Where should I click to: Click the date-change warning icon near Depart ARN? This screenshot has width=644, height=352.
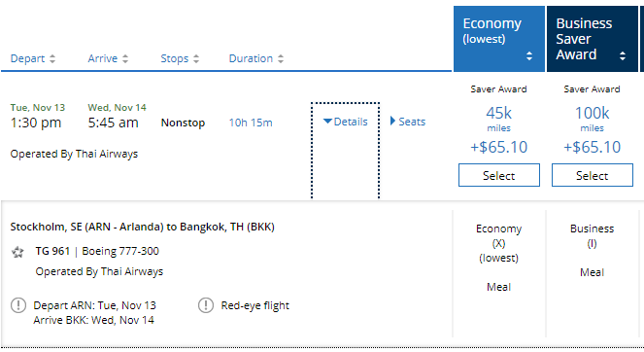[x=18, y=305]
